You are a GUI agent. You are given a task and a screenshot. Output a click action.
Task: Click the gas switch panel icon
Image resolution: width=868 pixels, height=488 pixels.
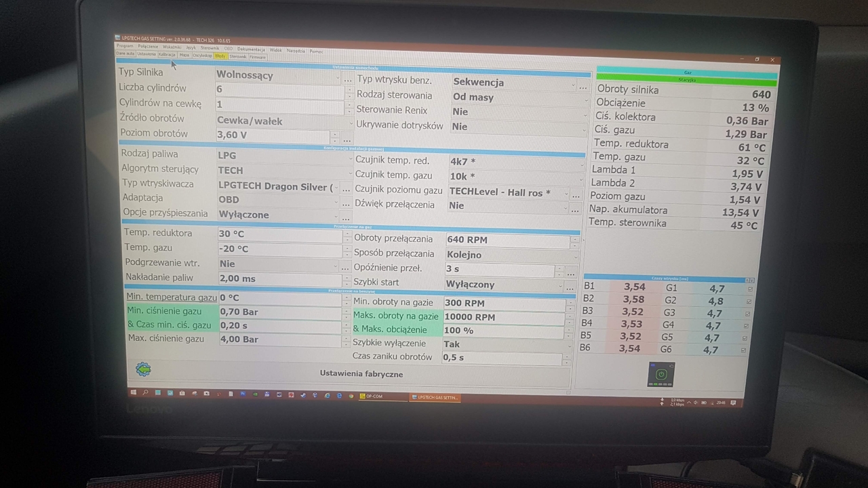[660, 374]
